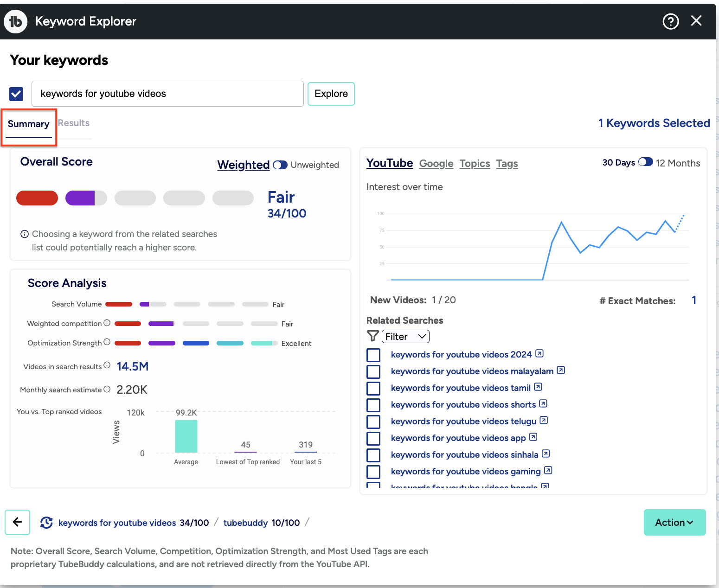Open the 'tubebuddy 10/100' breadcrumb

click(262, 523)
